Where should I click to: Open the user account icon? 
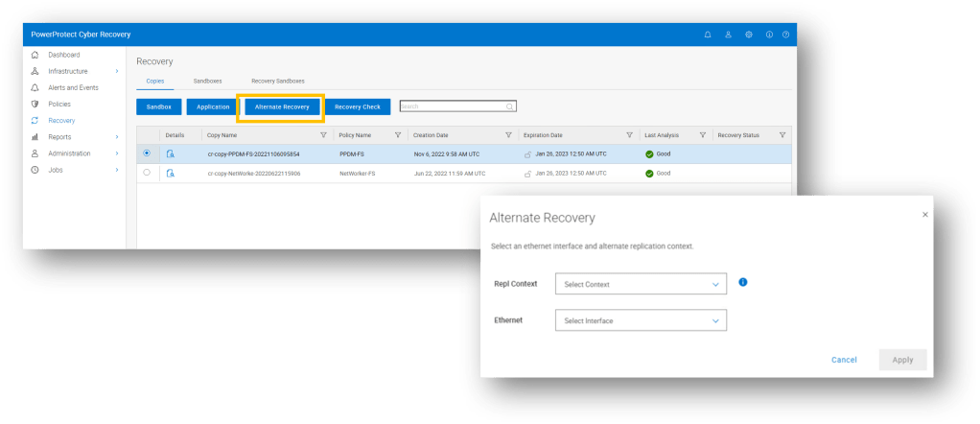728,35
